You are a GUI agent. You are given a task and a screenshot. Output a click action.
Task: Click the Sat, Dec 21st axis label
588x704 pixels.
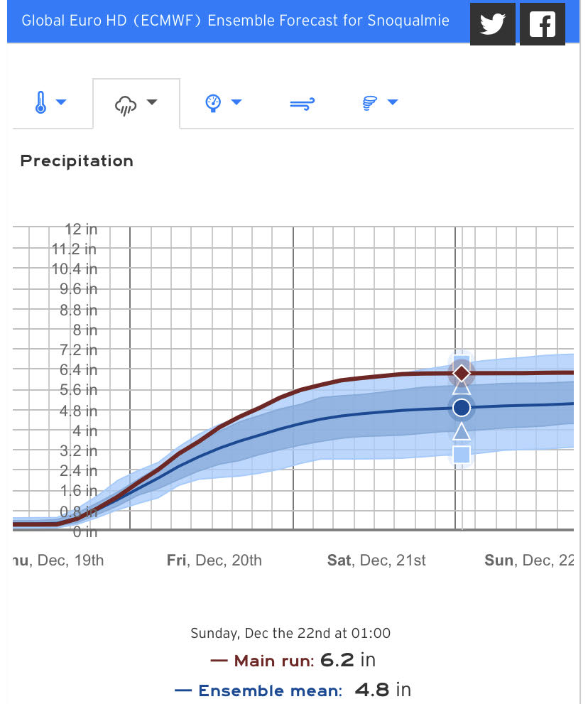[x=376, y=561]
